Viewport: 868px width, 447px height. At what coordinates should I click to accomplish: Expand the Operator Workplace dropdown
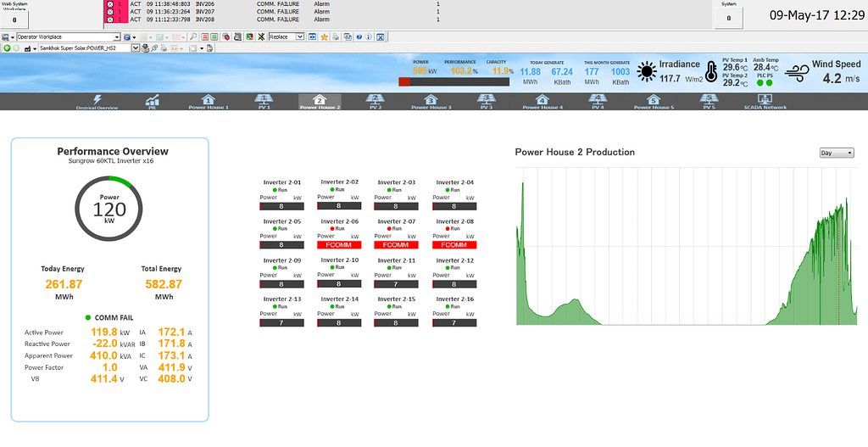[118, 37]
